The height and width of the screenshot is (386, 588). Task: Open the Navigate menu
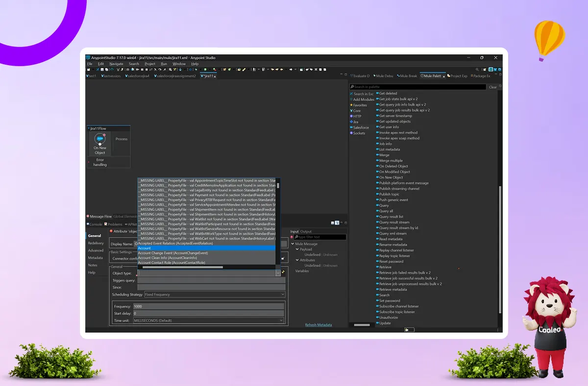click(116, 64)
